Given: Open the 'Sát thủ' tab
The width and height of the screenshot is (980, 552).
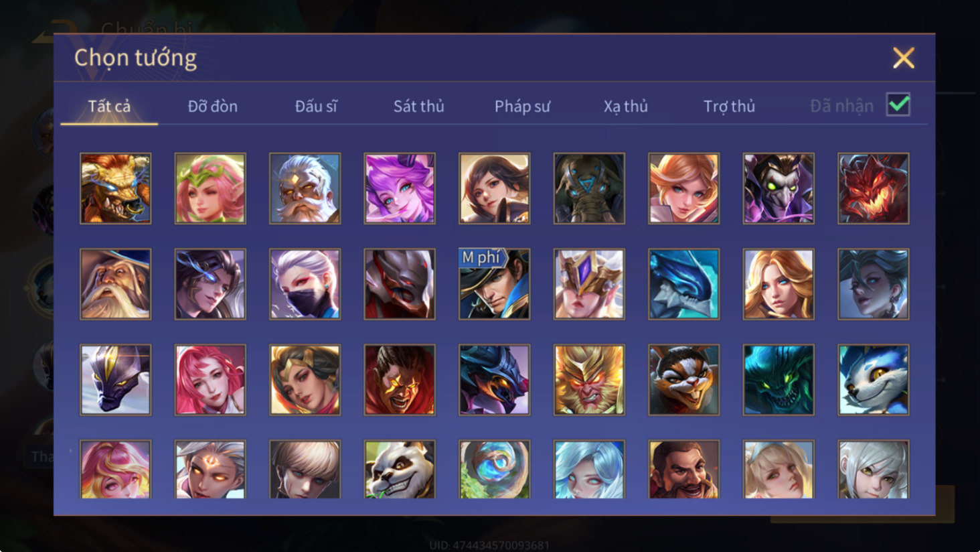Looking at the screenshot, I should click(418, 106).
